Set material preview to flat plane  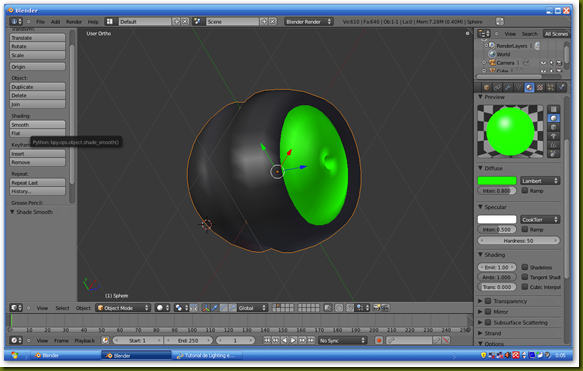coord(553,109)
